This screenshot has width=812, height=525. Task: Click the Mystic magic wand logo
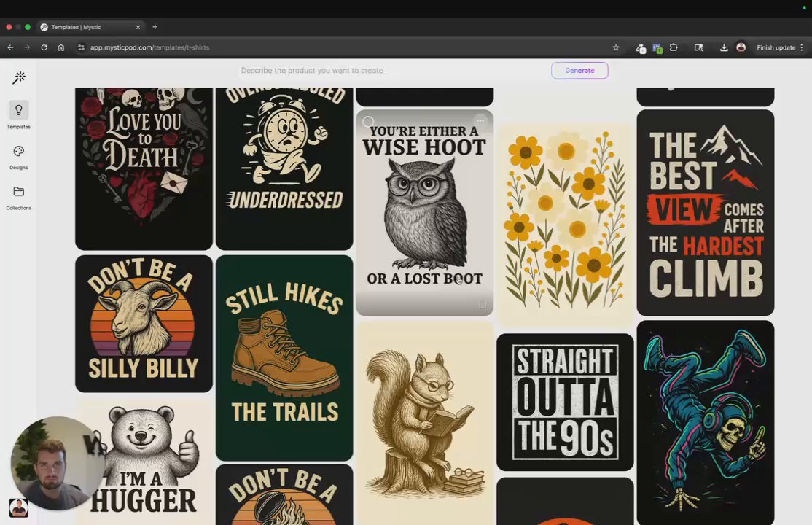point(19,78)
